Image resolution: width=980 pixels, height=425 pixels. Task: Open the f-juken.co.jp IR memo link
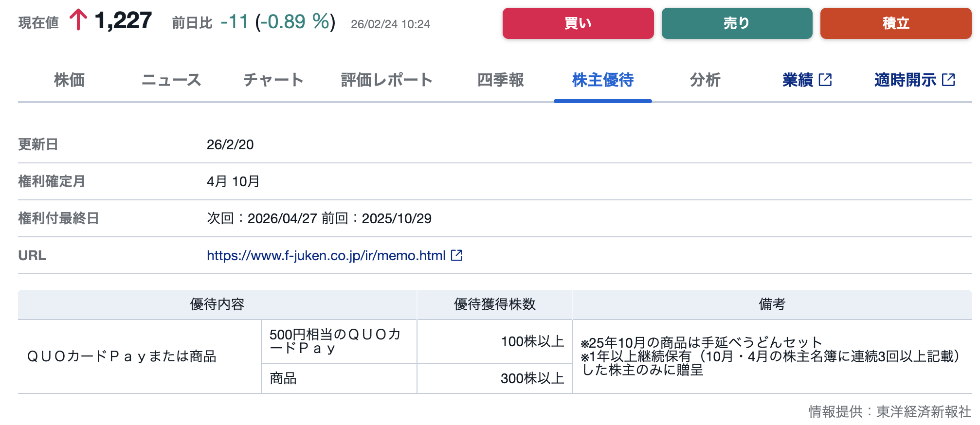(326, 255)
